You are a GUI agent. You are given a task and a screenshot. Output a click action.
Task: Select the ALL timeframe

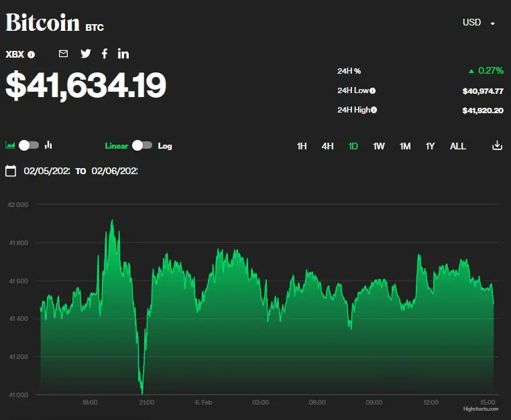[458, 146]
